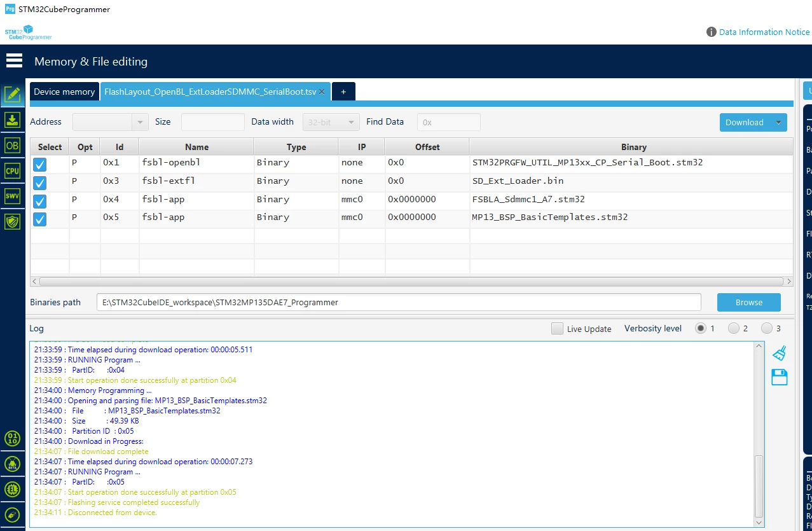The image size is (812, 531).
Task: Open the Data width 32-bit dropdown
Action: coord(331,122)
